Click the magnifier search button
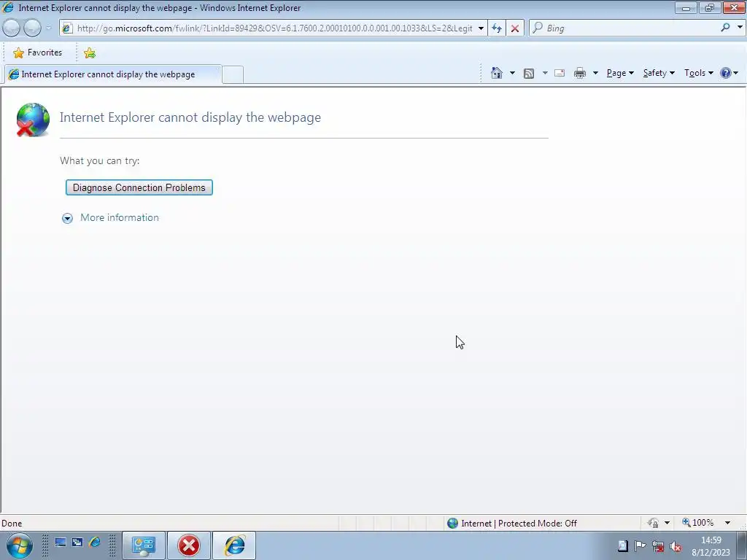The height and width of the screenshot is (560, 747). 726,28
